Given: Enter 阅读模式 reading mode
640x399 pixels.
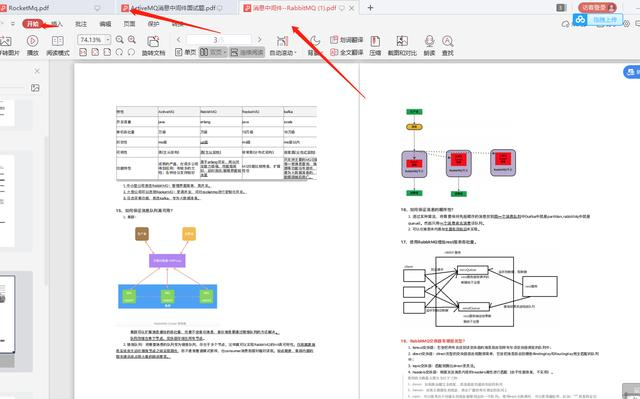Looking at the screenshot, I should point(58,45).
